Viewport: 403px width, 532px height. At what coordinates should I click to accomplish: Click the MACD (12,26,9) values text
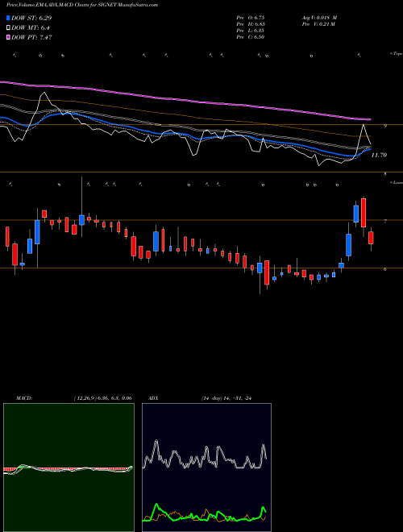102,398
